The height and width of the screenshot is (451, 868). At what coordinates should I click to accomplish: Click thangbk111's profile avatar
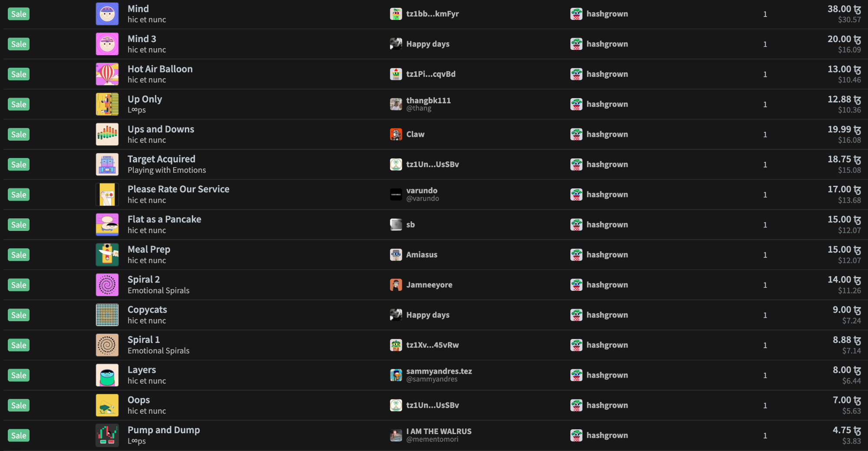click(396, 104)
